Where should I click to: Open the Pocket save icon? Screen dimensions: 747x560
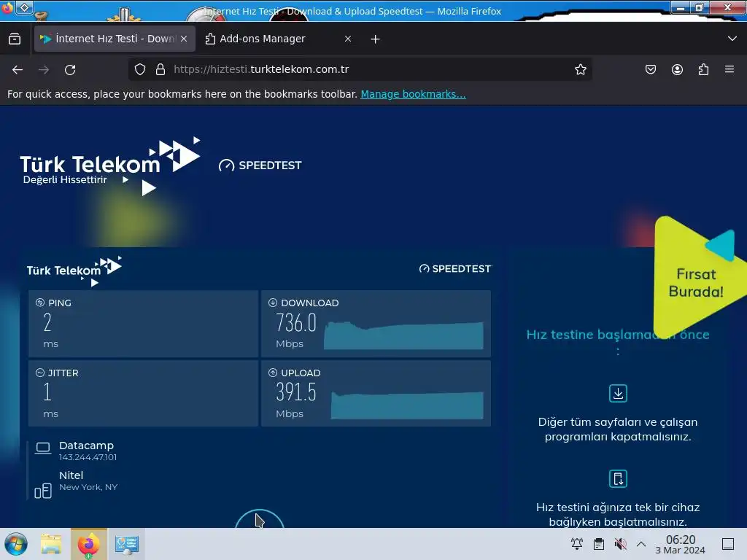650,69
